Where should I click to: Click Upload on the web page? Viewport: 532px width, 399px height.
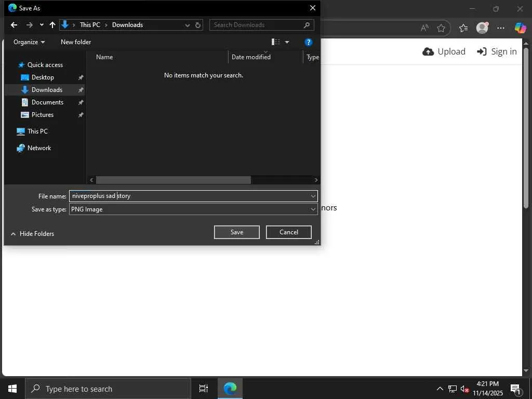pyautogui.click(x=444, y=51)
